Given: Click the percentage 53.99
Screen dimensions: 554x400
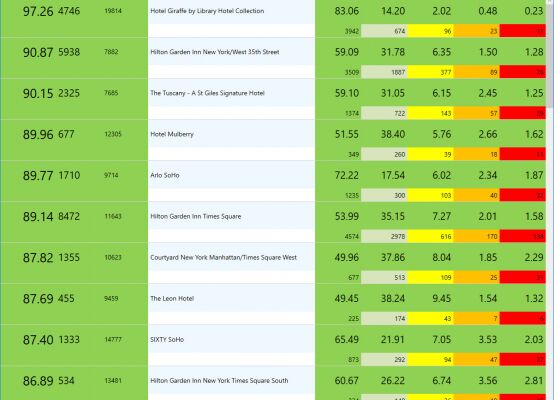Looking at the screenshot, I should pyautogui.click(x=347, y=216).
